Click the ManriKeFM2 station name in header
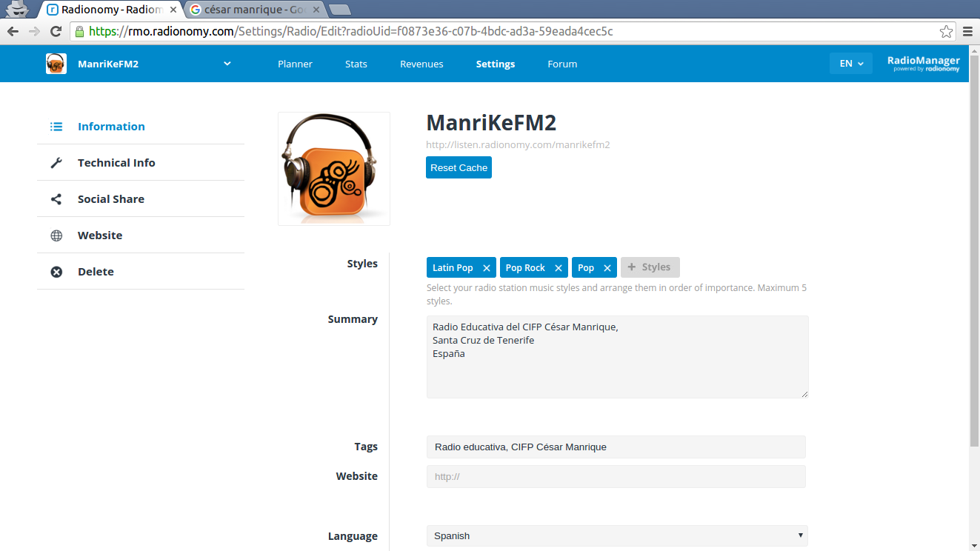This screenshot has width=980, height=551. click(108, 64)
